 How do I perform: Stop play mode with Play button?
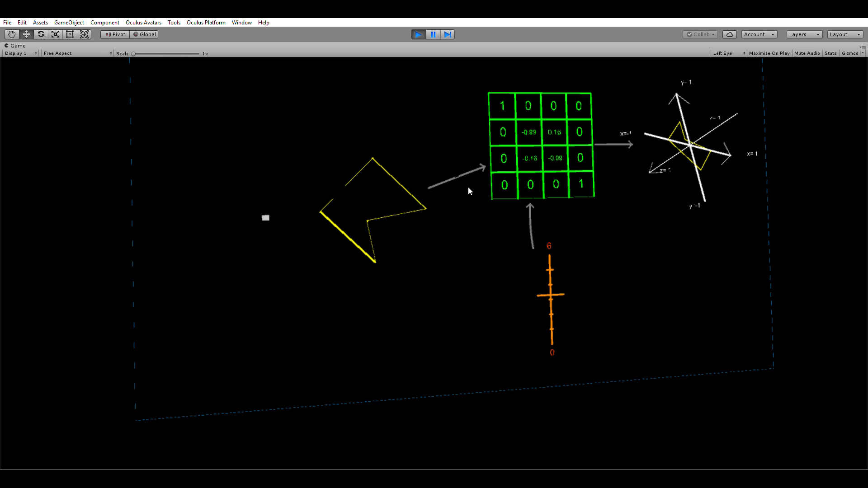[x=418, y=34]
